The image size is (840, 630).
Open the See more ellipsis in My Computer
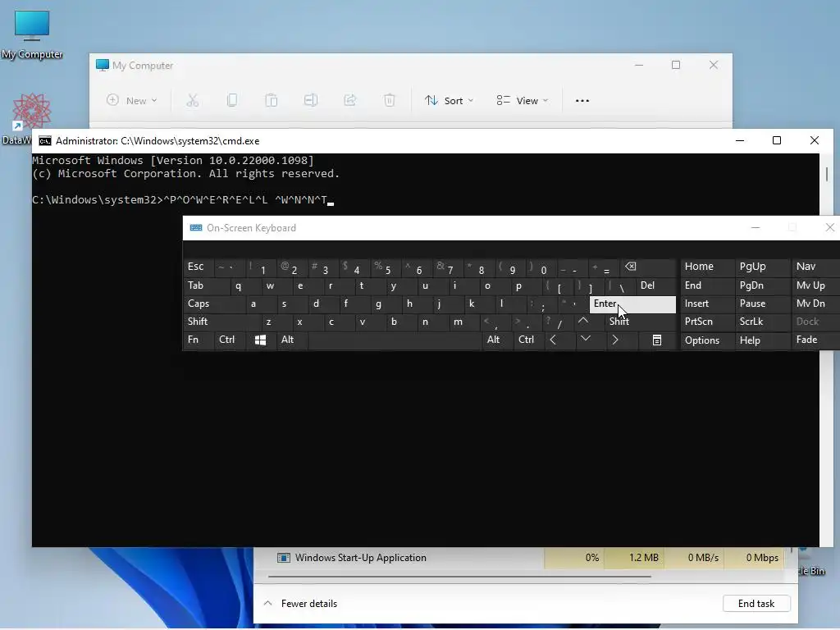click(582, 100)
